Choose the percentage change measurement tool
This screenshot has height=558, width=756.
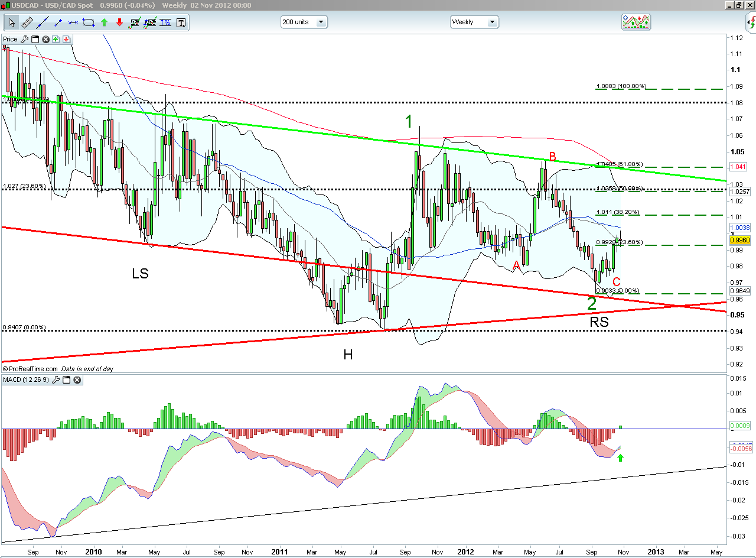point(165,23)
